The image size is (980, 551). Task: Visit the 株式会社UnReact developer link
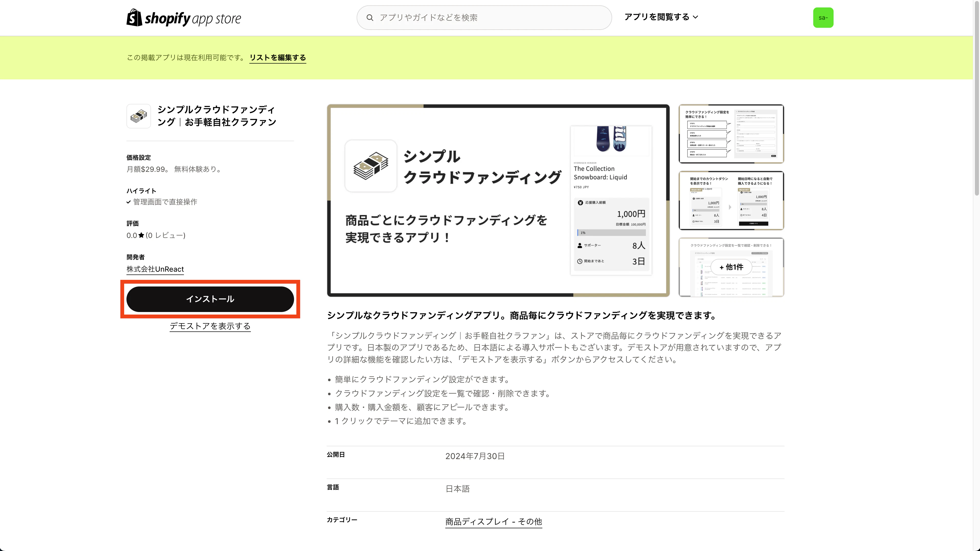pos(155,269)
